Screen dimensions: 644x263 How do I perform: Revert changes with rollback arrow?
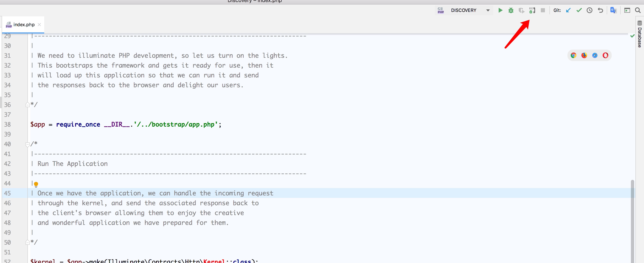tap(600, 10)
